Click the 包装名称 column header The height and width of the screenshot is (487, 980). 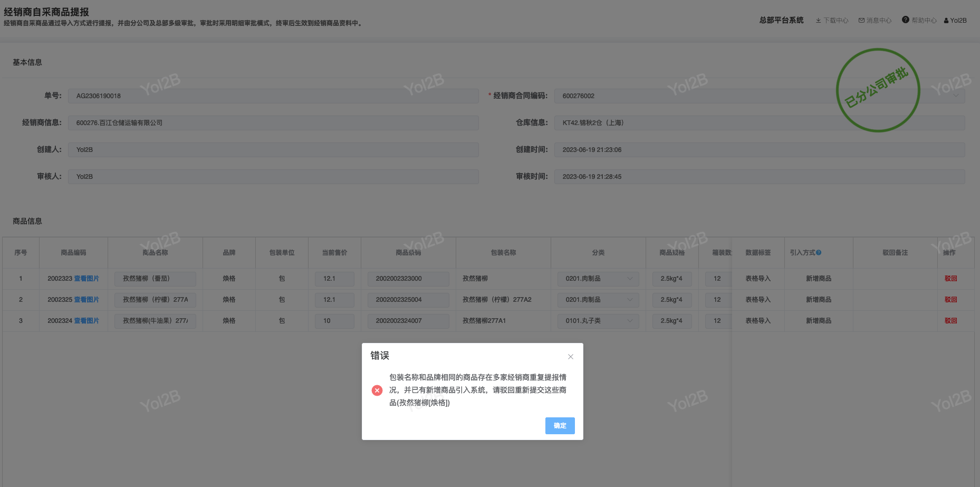[x=503, y=253]
